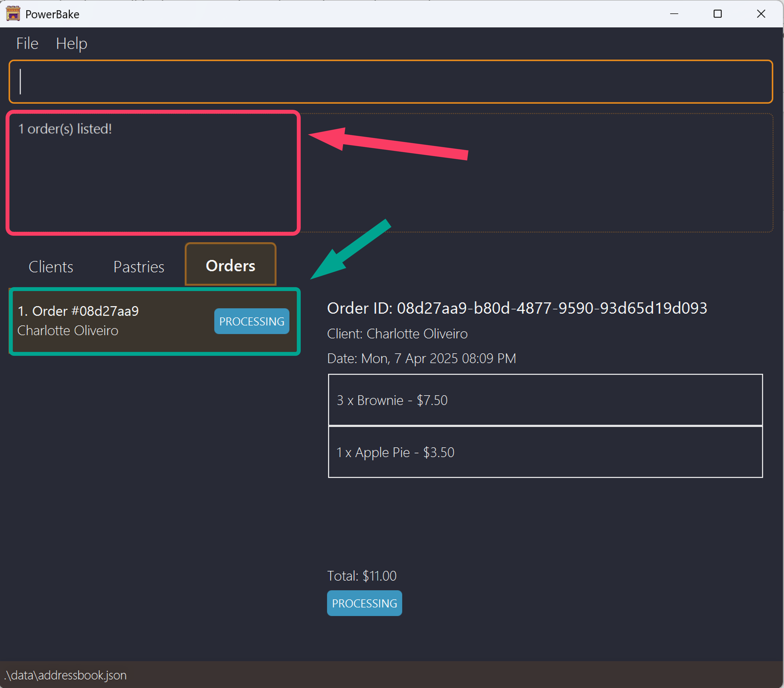Click the PowerBake title bar icon
The height and width of the screenshot is (688, 784).
13,14
